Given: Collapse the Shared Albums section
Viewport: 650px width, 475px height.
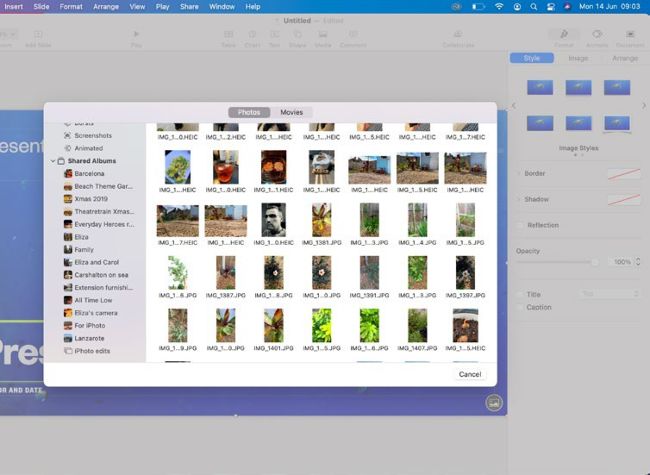Looking at the screenshot, I should (53, 161).
